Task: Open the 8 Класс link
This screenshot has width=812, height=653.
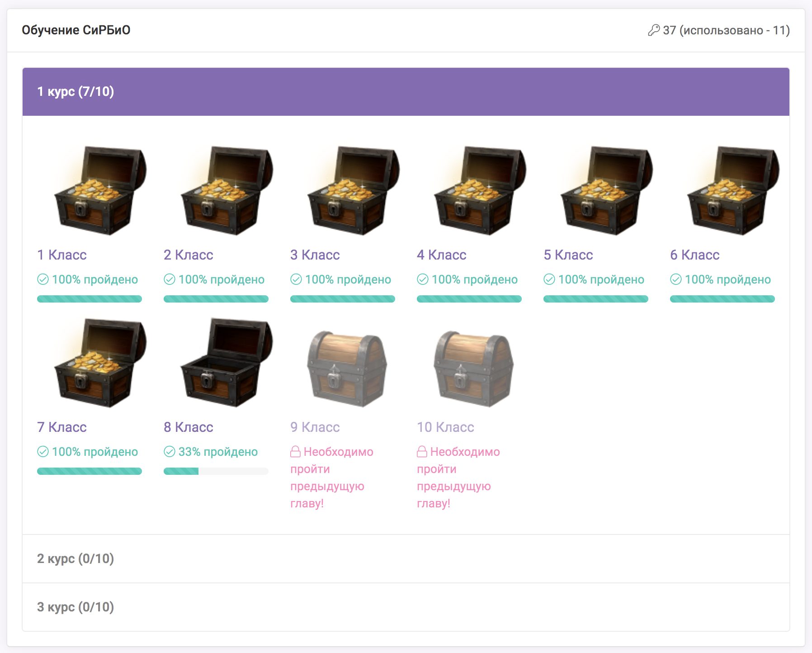Action: (x=189, y=427)
